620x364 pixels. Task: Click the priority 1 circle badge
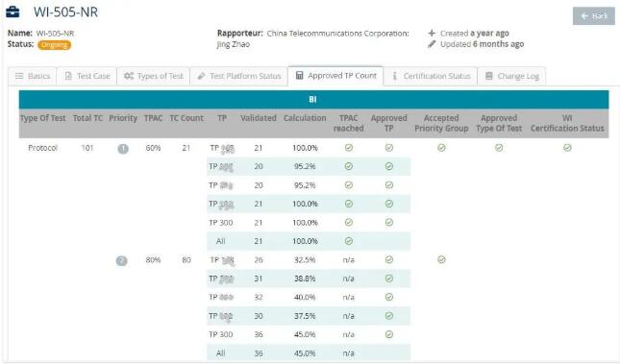pos(123,149)
